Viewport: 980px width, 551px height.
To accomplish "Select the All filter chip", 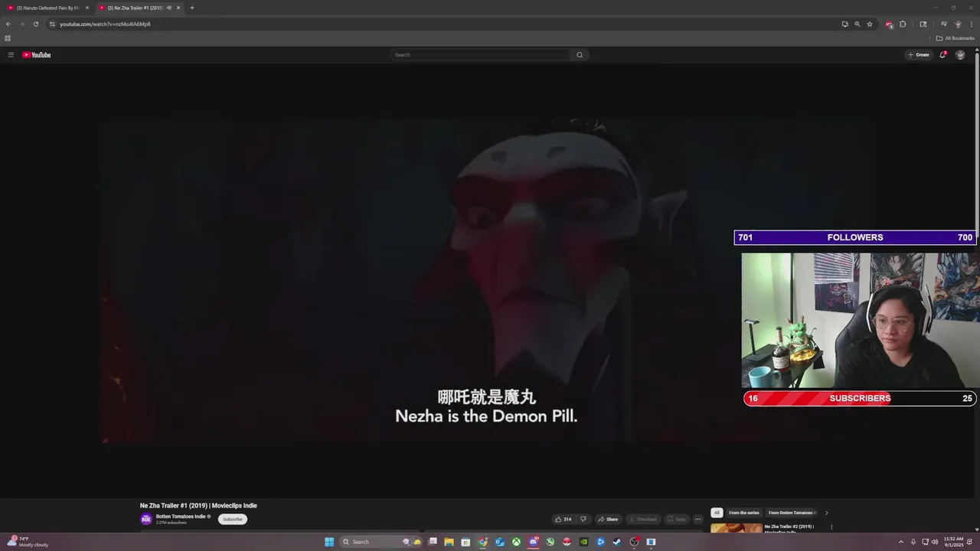I will (x=717, y=513).
